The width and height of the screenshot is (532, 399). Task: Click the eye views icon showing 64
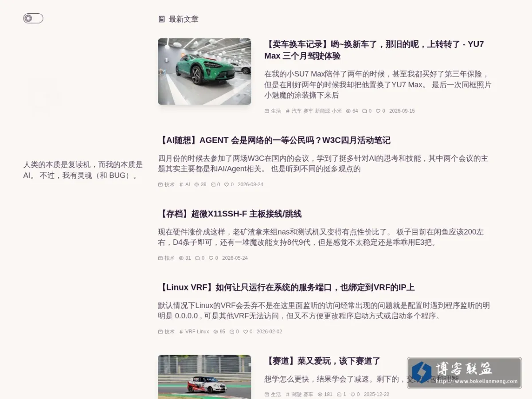pyautogui.click(x=348, y=111)
